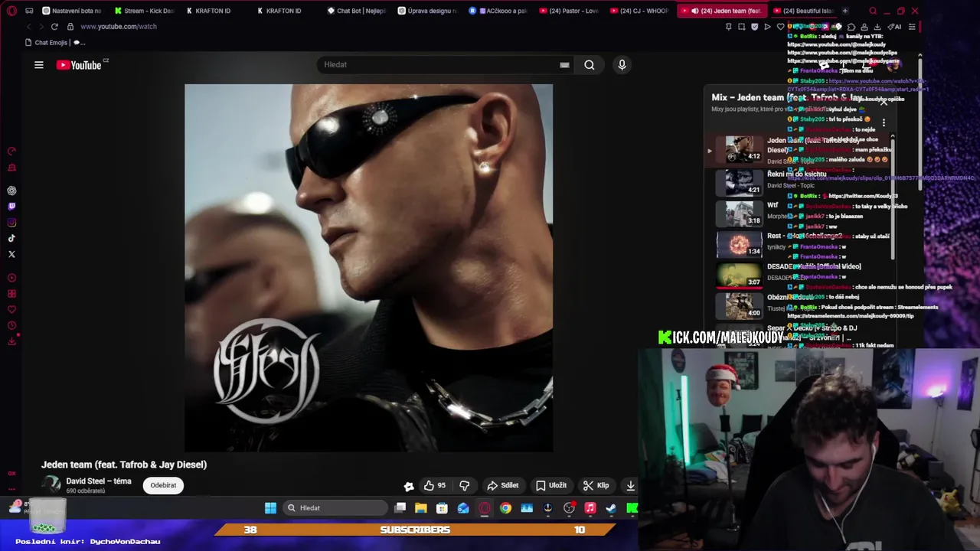Close the Mix playlist panel with the X

pos(884,102)
